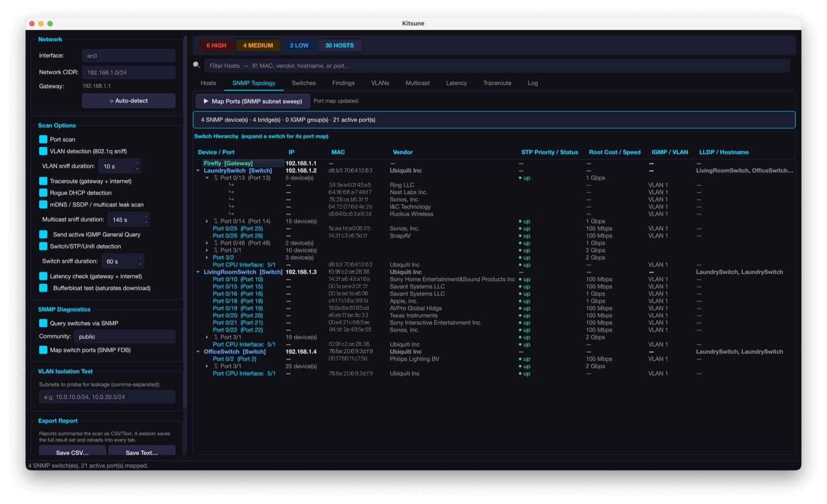The width and height of the screenshot is (827, 504).
Task: Open the Switches tab
Action: (x=303, y=83)
